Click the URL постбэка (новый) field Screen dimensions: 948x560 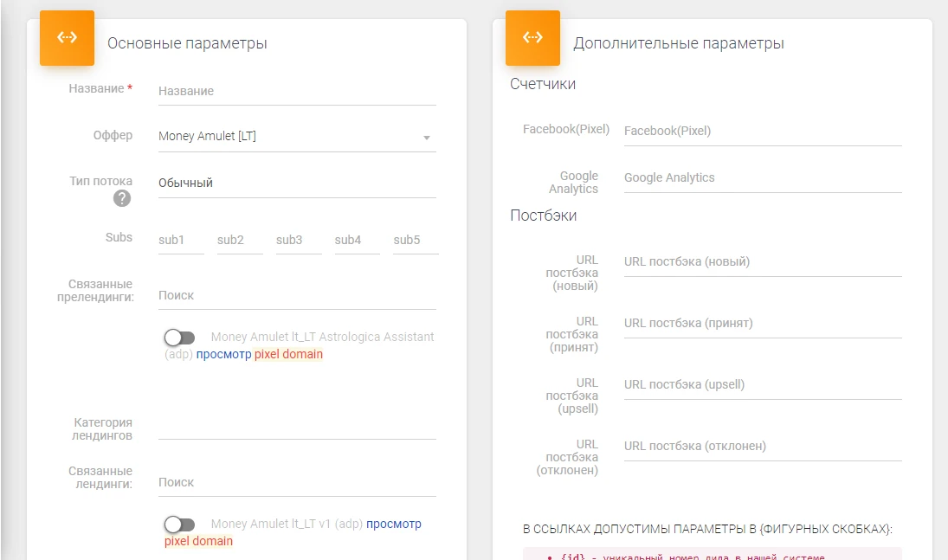tap(763, 262)
